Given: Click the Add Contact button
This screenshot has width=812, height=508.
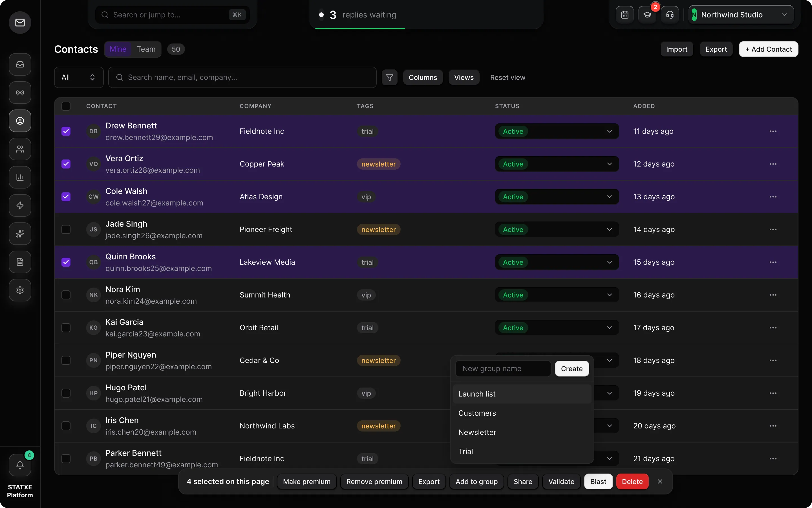Looking at the screenshot, I should point(768,49).
